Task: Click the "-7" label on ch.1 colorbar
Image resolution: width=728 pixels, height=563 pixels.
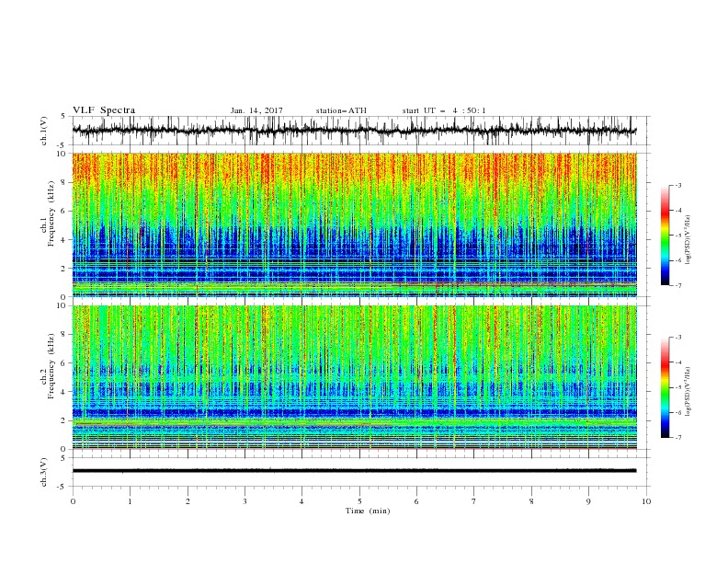Action: click(678, 285)
